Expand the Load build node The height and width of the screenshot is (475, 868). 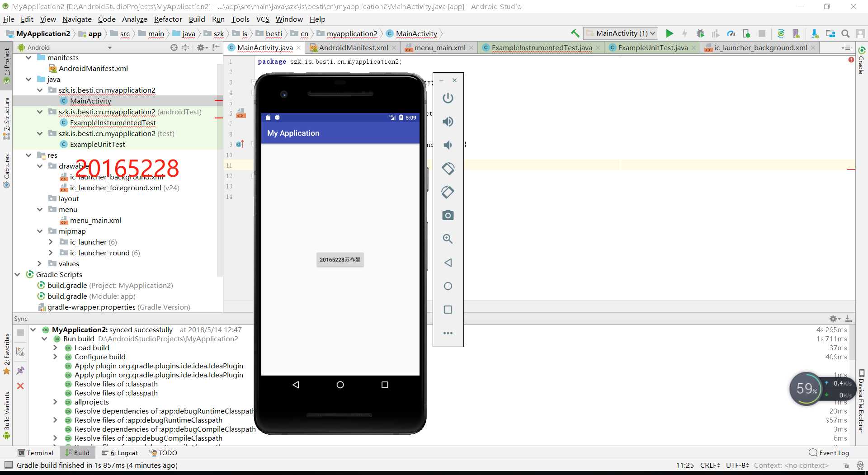[x=55, y=348]
